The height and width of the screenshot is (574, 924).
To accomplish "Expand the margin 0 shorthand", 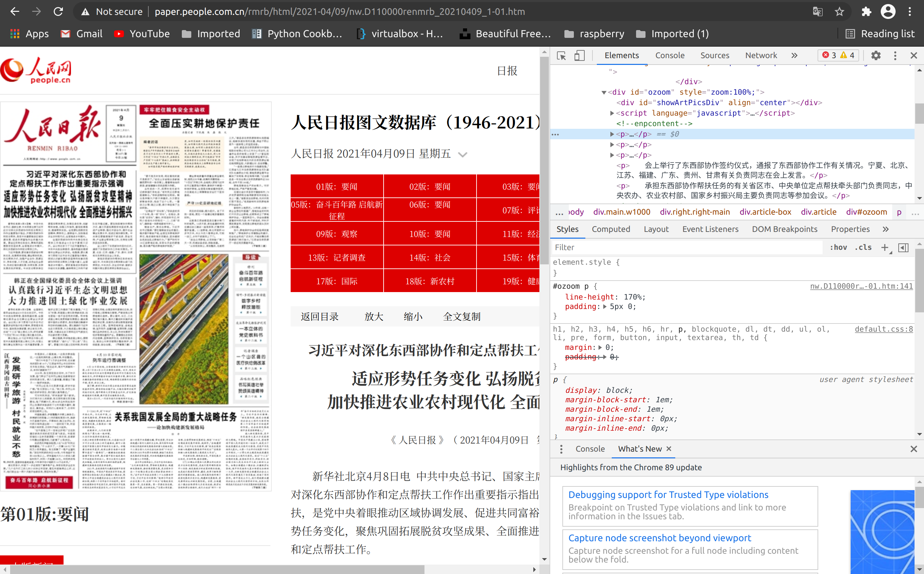I will (x=600, y=348).
